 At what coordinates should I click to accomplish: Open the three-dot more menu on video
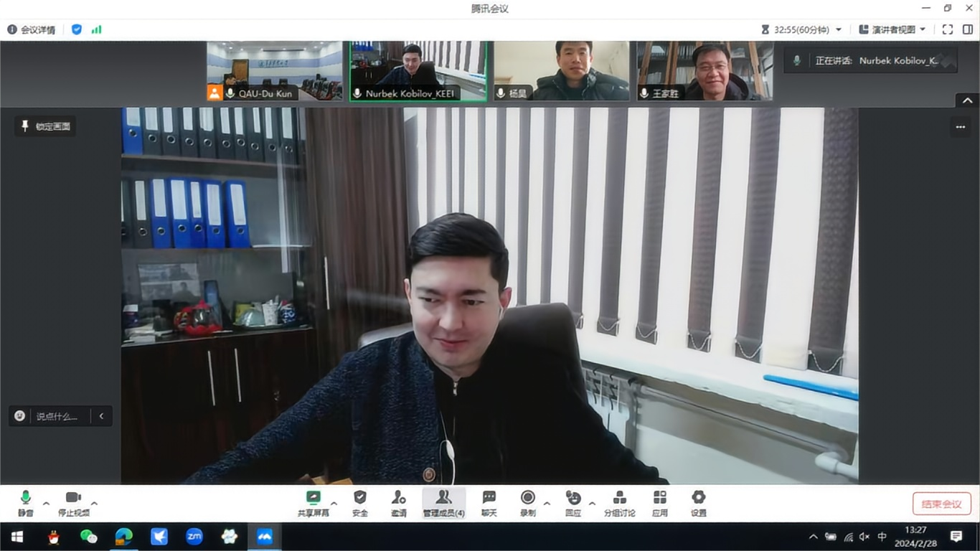coord(961,127)
